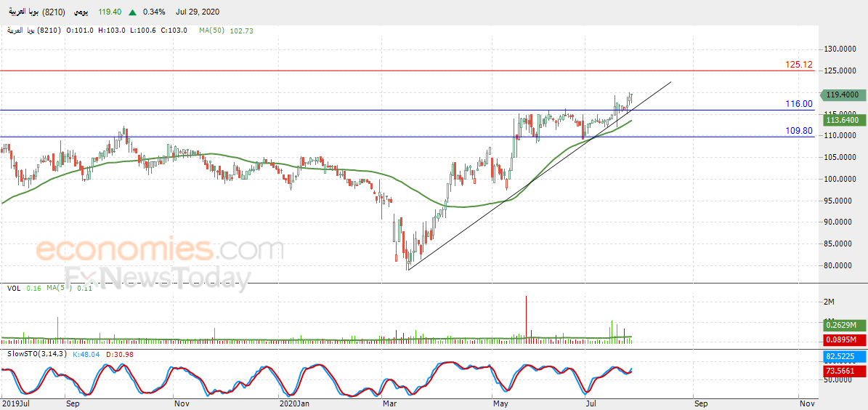Click the VOL indicator label
The height and width of the screenshot is (410, 868).
coord(14,288)
